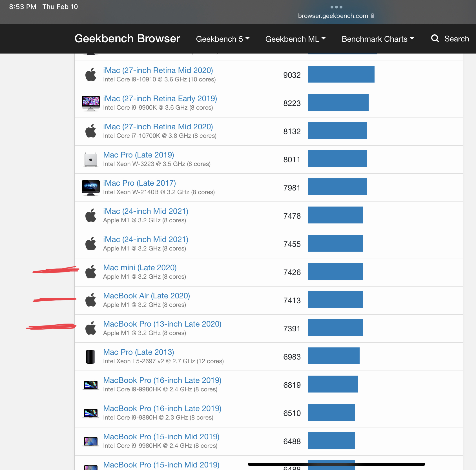The height and width of the screenshot is (470, 476).
Task: Click the Intel Xeon W-3223 processor text
Action: point(157,164)
